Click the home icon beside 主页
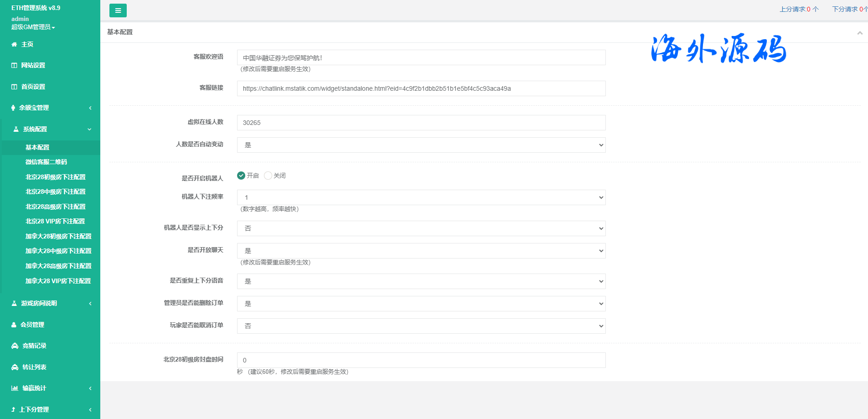868x419 pixels. click(14, 44)
